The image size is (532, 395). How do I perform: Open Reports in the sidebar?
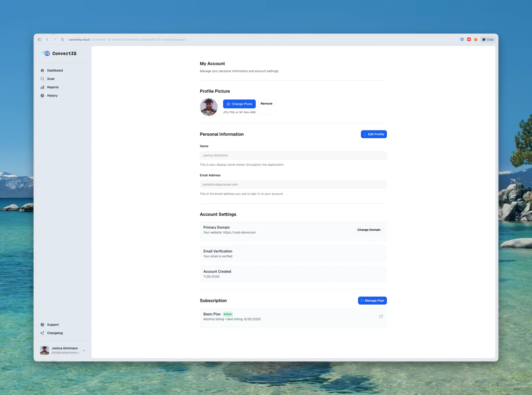click(53, 87)
